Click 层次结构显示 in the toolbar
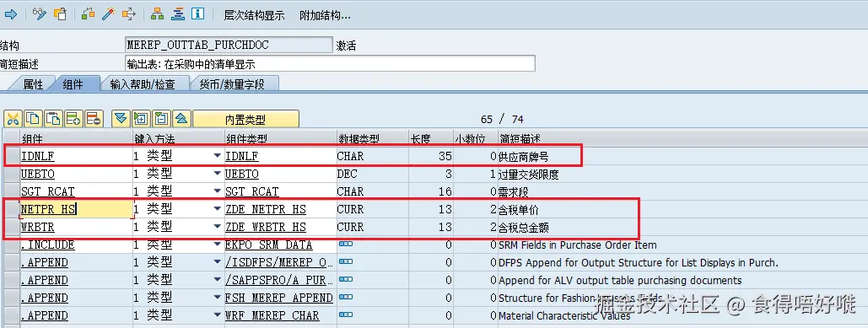This screenshot has width=868, height=328. [x=254, y=15]
